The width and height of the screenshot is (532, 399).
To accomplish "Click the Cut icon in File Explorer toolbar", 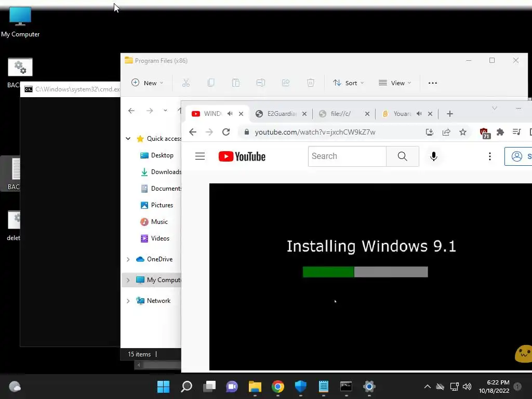I will point(186,83).
